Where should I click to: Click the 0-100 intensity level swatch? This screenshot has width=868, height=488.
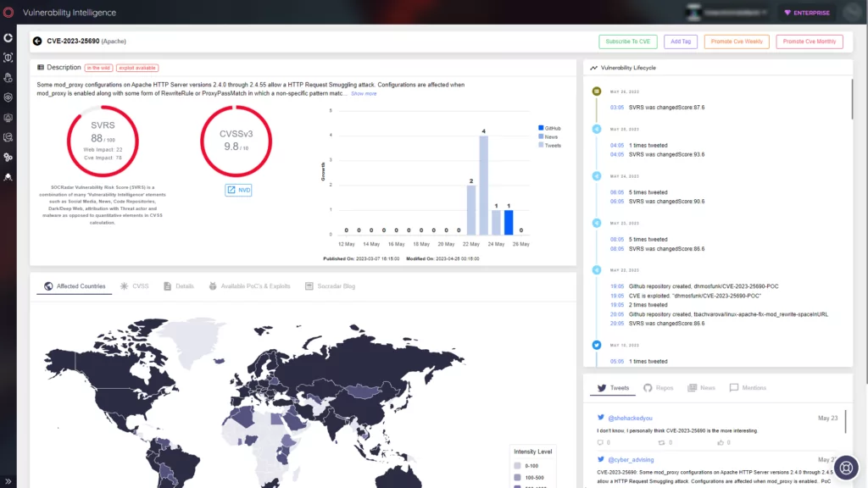tap(517, 466)
